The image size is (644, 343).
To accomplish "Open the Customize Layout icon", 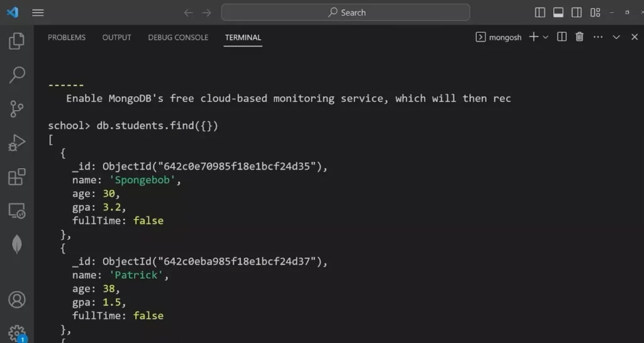I will (x=595, y=13).
